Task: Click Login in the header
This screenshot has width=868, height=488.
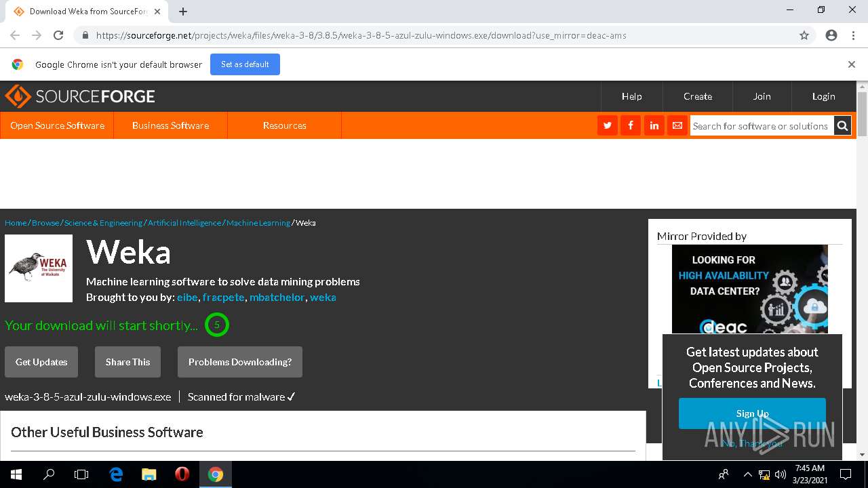Action: (823, 96)
